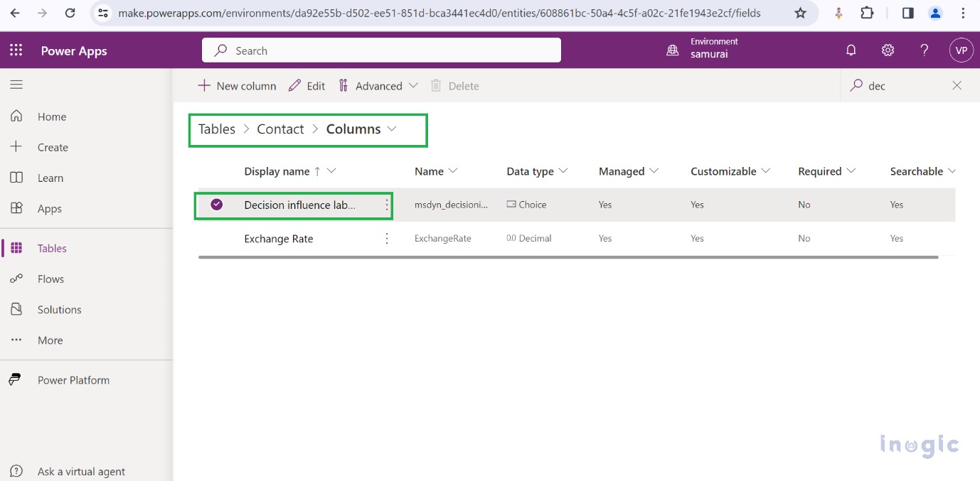Open the Exchange Rate column

(279, 239)
